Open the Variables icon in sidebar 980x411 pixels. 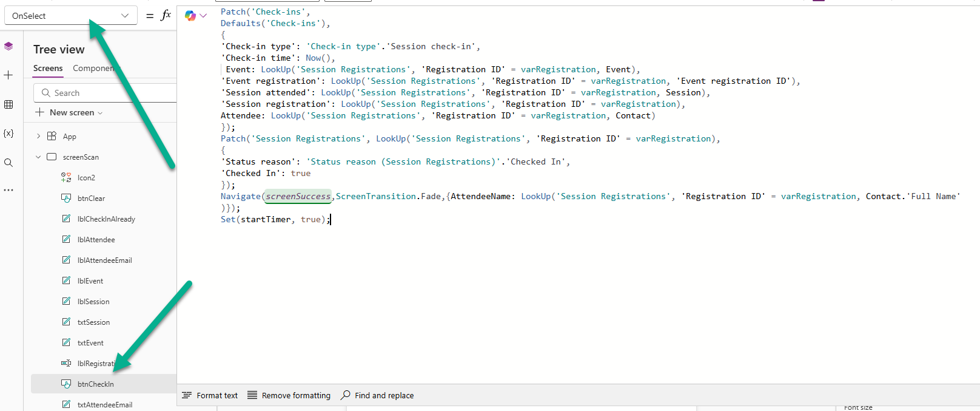[8, 134]
